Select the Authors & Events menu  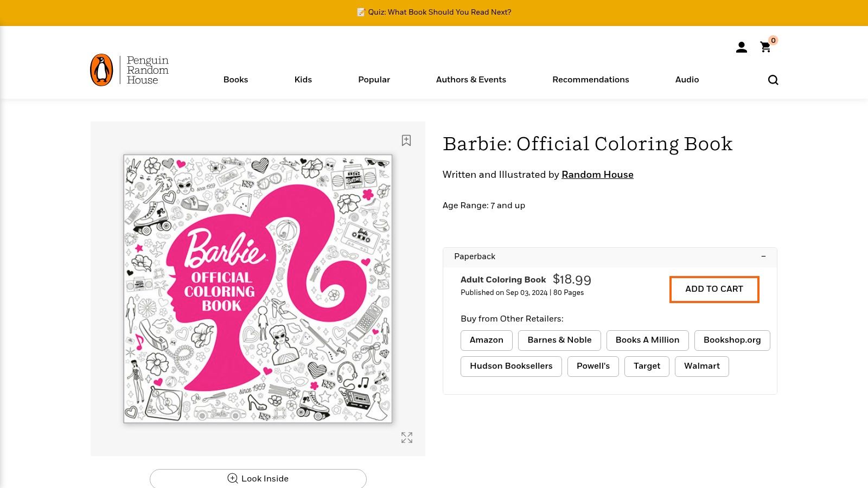(x=471, y=80)
